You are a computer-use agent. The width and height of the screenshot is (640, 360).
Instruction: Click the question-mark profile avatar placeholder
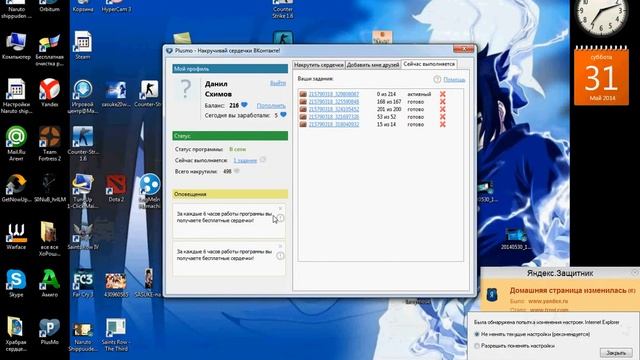click(x=186, y=90)
